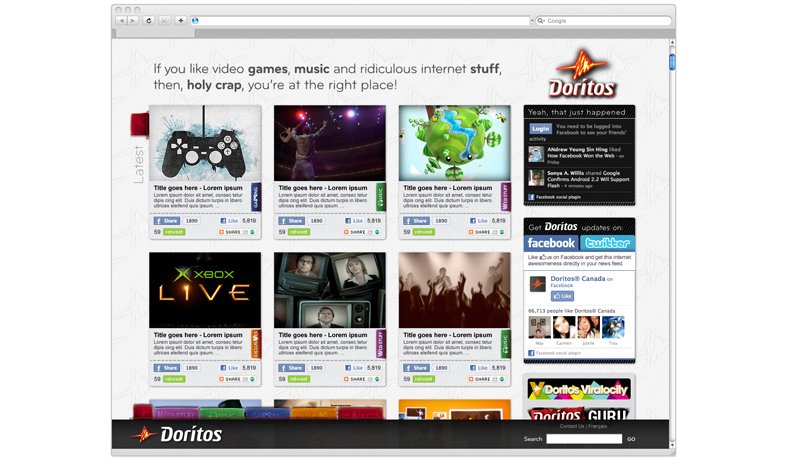Click Like under Doritos Canada
The width and height of the screenshot is (800, 460).
(562, 296)
